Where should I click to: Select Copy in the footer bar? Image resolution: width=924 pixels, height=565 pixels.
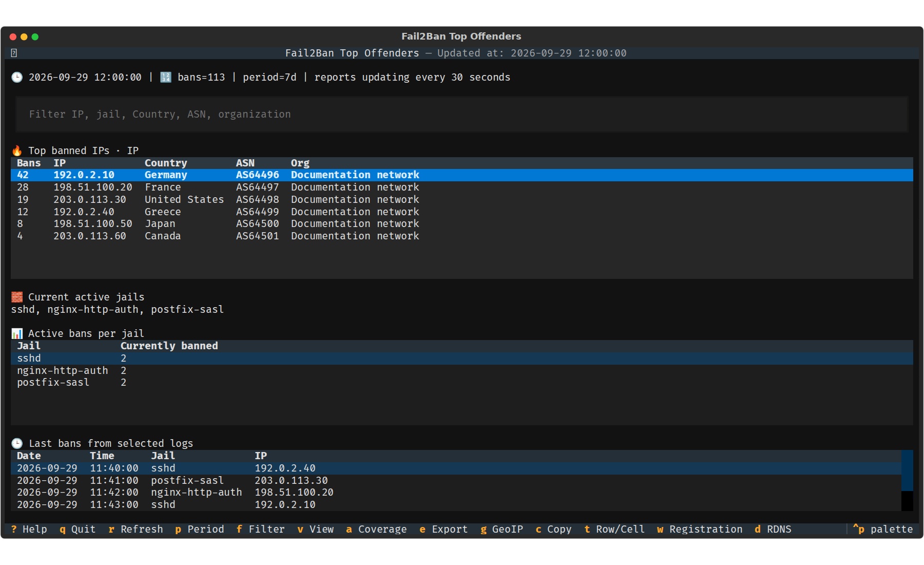coord(553,529)
